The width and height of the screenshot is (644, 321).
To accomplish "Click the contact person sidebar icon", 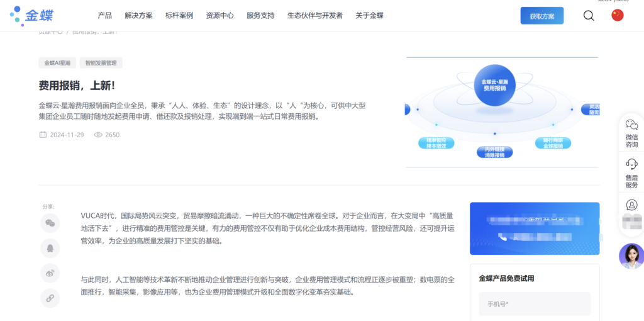I will coord(631,205).
